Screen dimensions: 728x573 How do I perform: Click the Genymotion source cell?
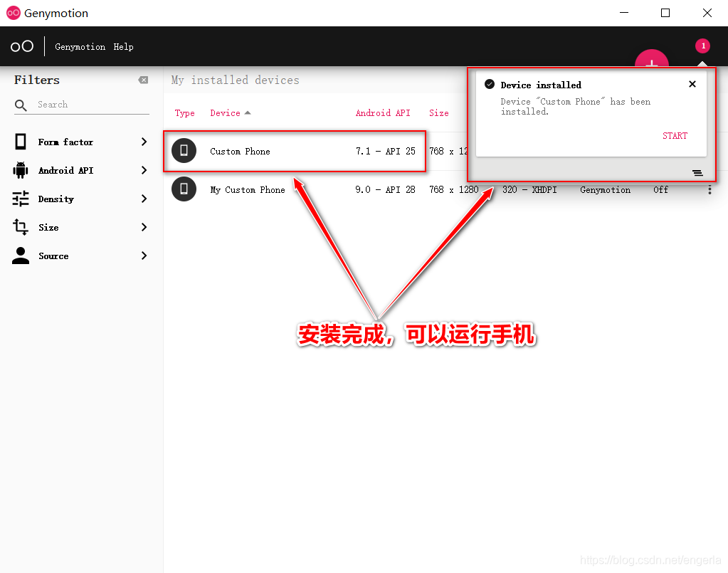[605, 190]
